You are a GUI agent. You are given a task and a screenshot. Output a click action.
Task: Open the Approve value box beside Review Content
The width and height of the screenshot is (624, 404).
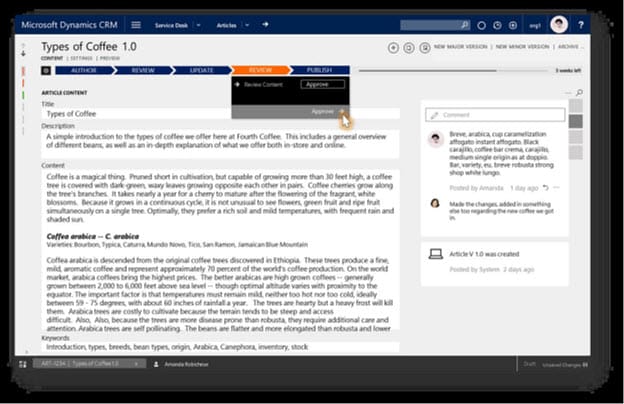[x=322, y=84]
